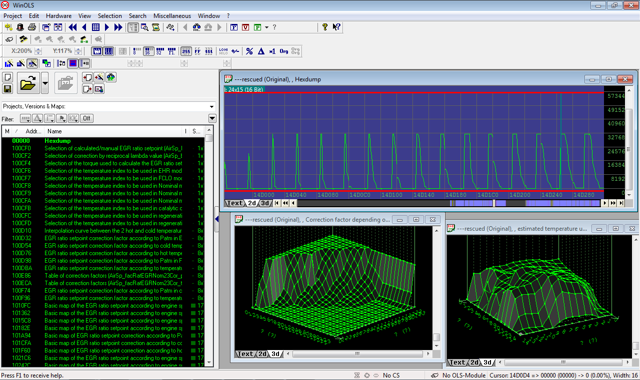
Task: Open the dropdown arrow beside the open folder
Action: pyautogui.click(x=45, y=84)
